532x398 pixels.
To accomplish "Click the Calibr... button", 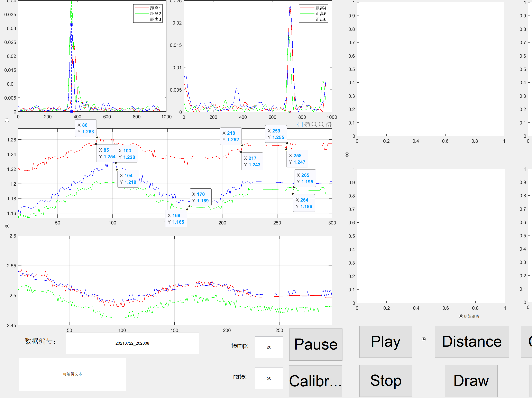I will pyautogui.click(x=315, y=381).
